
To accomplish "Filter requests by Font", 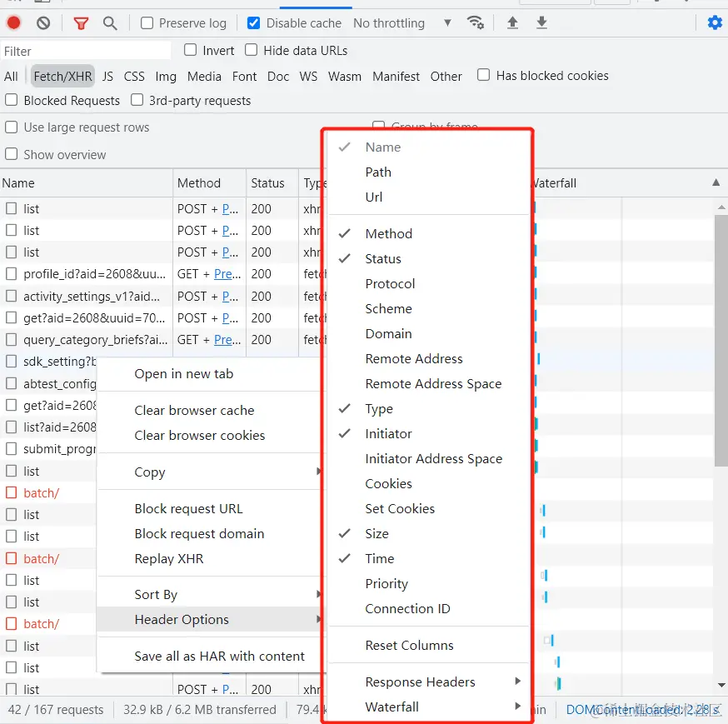I will click(244, 76).
